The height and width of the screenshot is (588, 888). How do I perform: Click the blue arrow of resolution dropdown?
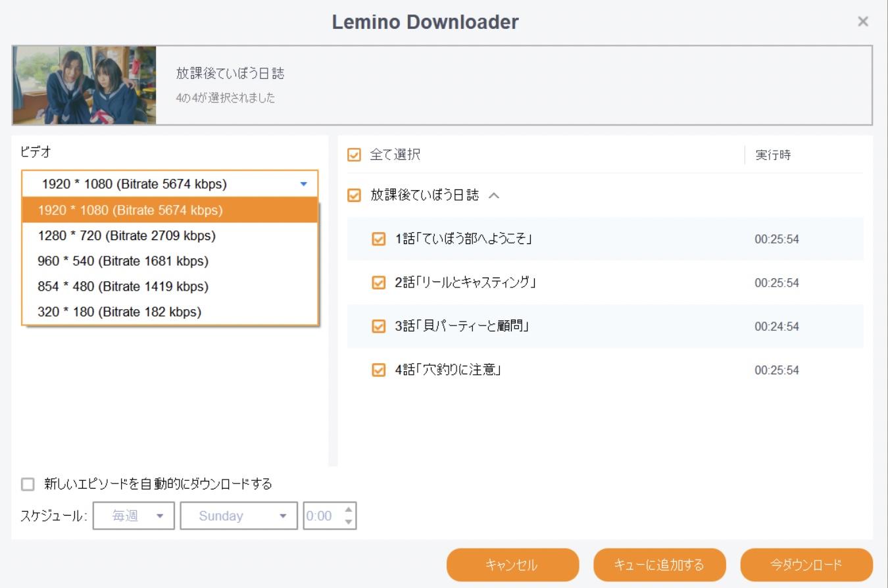[x=303, y=185]
